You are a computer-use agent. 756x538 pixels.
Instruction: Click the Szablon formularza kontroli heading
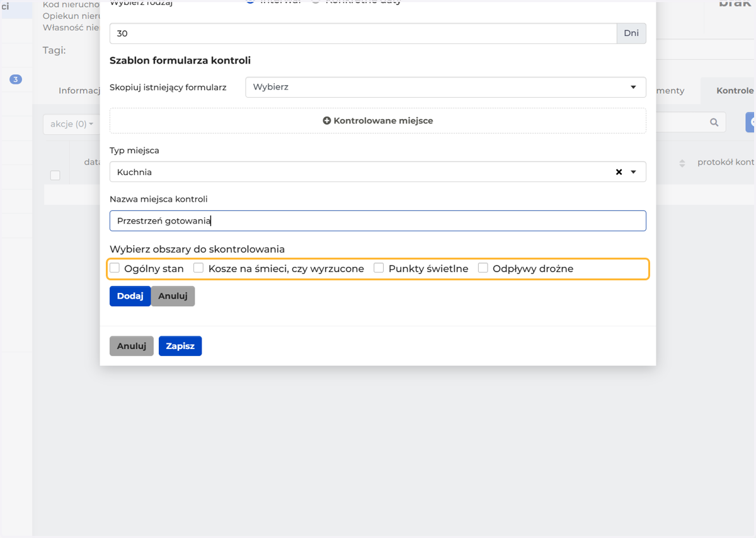[x=180, y=60]
